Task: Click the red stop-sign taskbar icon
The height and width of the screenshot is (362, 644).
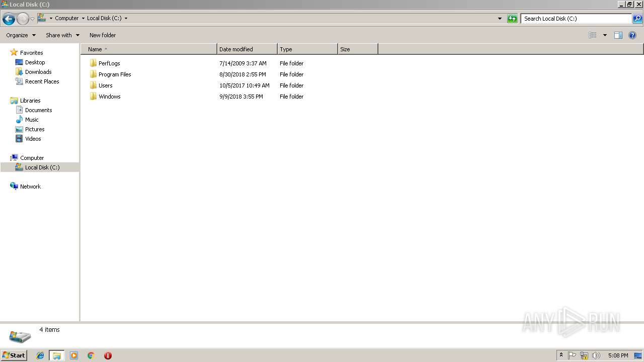Action: click(x=108, y=355)
